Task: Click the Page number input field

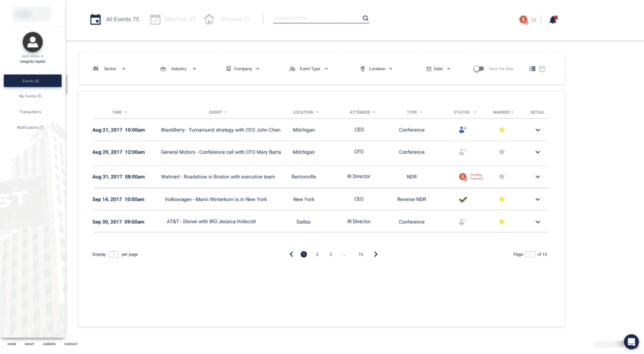Action: [x=530, y=254]
